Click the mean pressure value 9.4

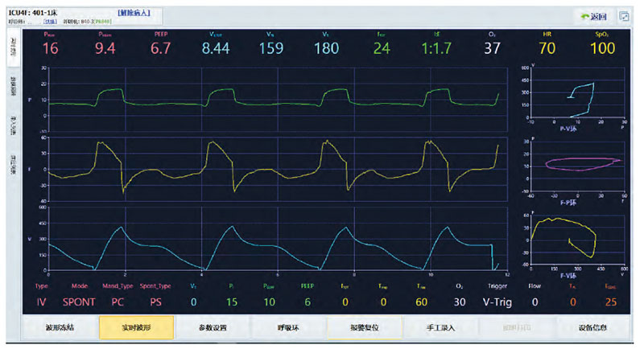click(x=105, y=48)
